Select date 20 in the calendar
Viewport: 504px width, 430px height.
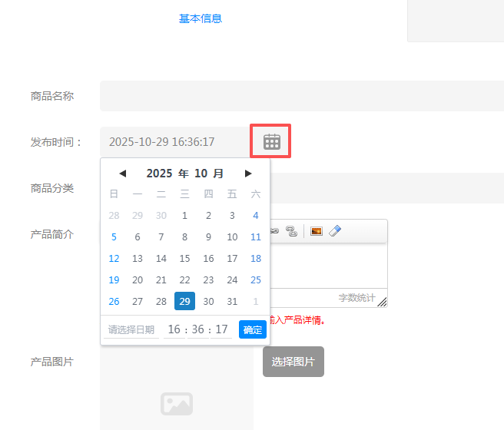click(x=138, y=280)
